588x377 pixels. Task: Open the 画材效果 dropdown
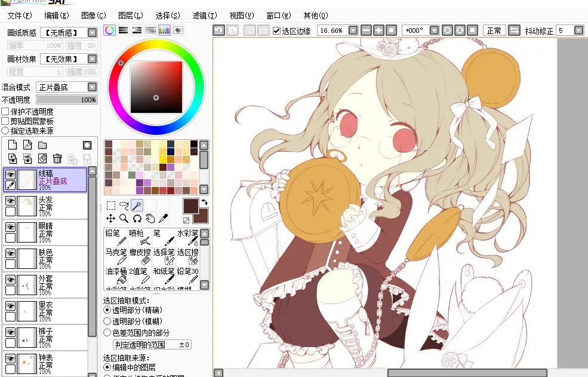[93, 59]
